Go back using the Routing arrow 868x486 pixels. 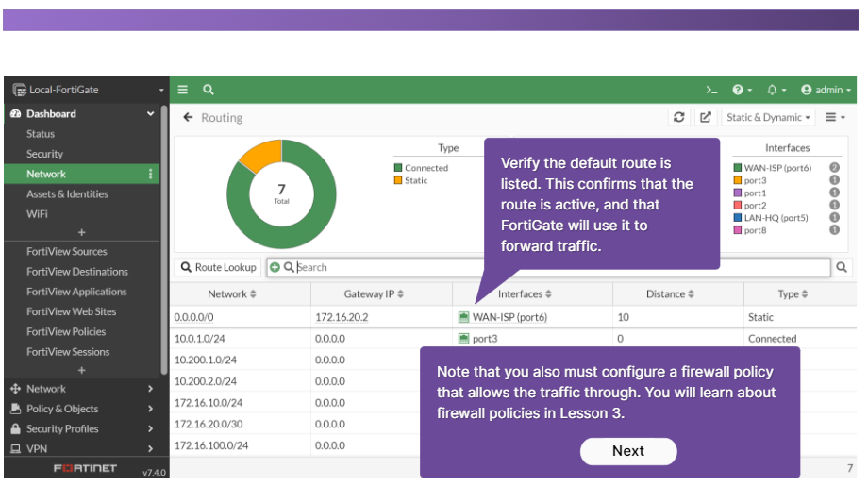click(188, 117)
